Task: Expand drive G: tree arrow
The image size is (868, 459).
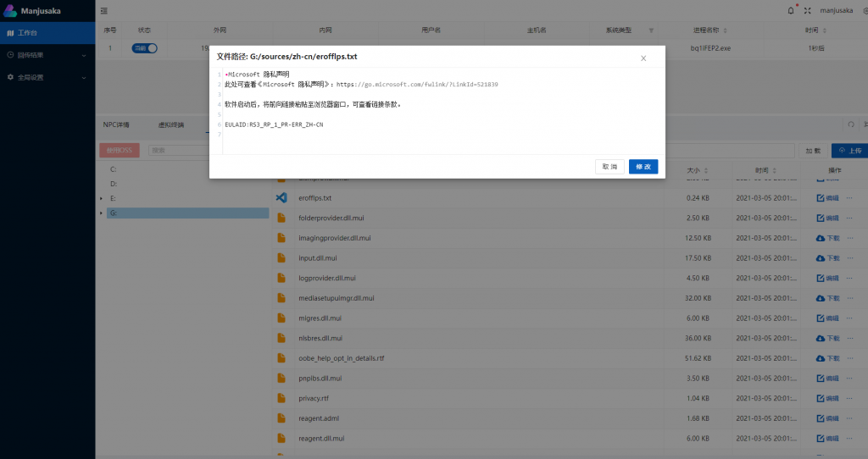Action: (x=102, y=213)
